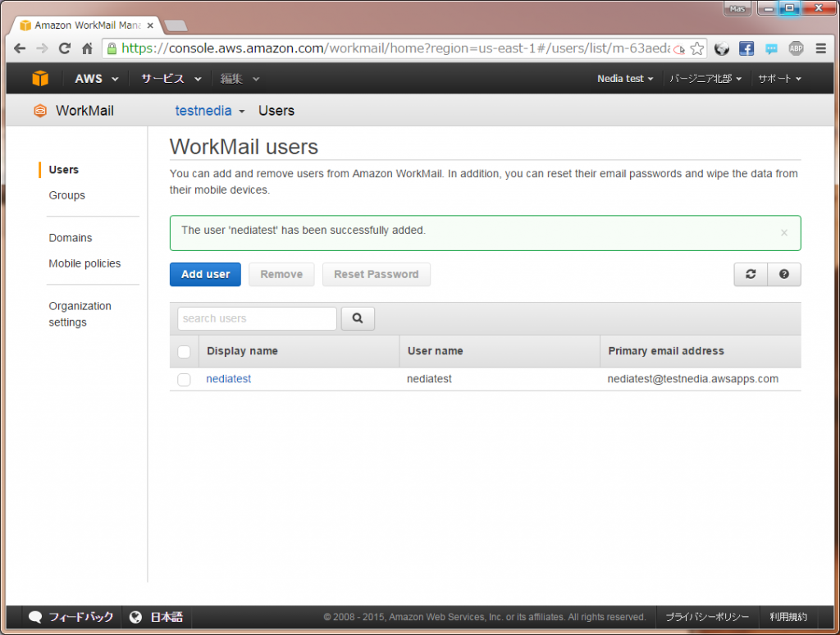Open the 利用規約 terms of use link

point(788,617)
